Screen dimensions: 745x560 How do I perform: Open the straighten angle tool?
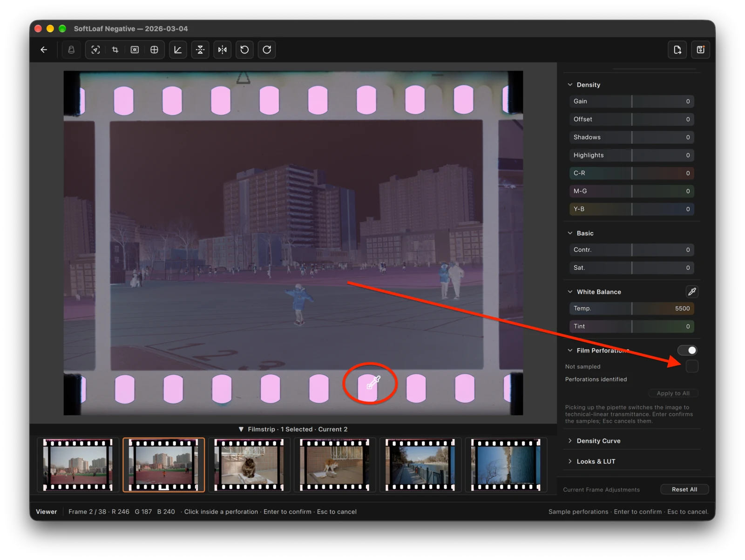pyautogui.click(x=178, y=50)
